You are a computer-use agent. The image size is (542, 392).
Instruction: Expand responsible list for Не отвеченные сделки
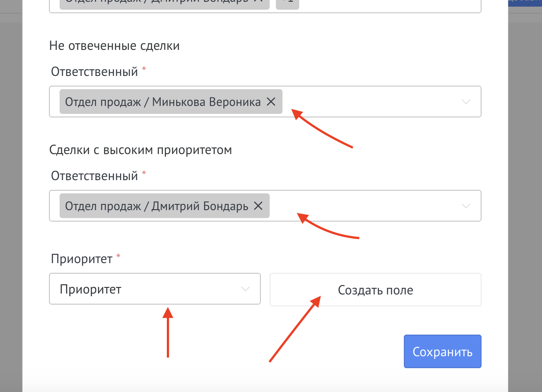466,102
